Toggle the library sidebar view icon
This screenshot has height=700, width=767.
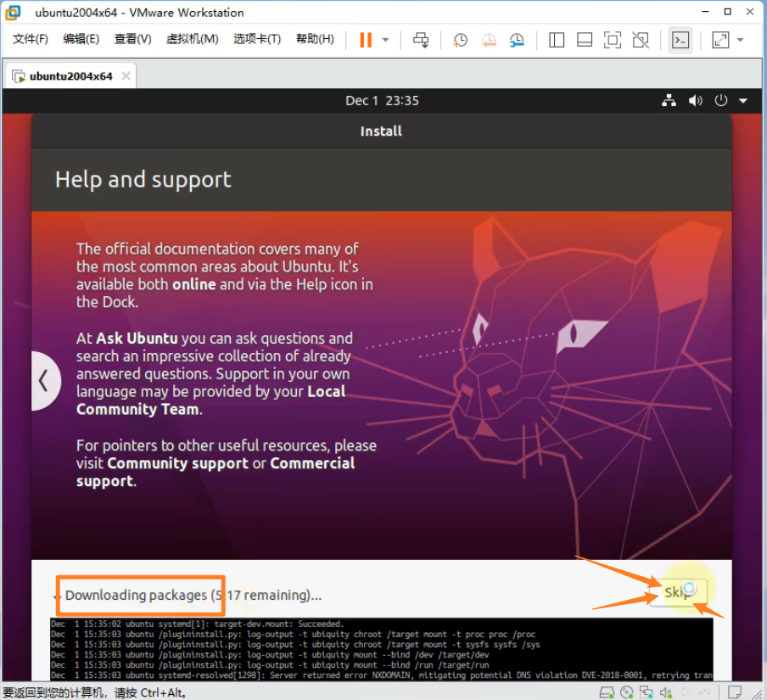(x=557, y=40)
